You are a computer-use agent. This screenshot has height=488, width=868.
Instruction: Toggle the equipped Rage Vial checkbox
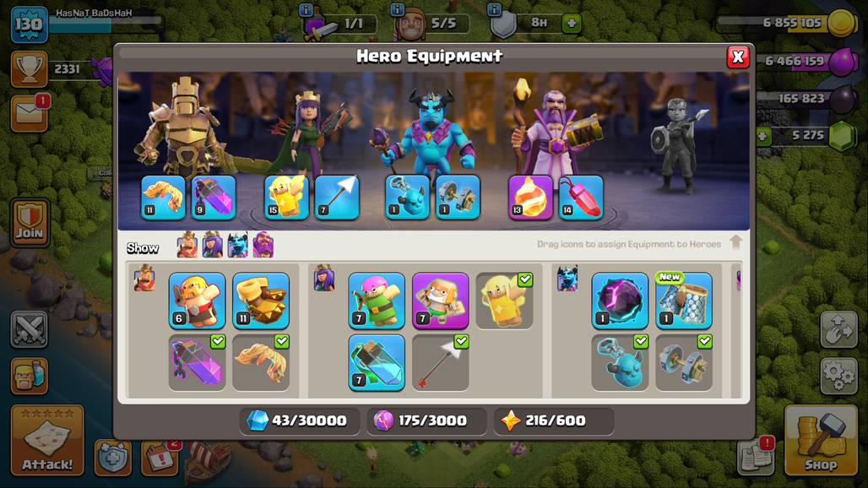(x=218, y=341)
